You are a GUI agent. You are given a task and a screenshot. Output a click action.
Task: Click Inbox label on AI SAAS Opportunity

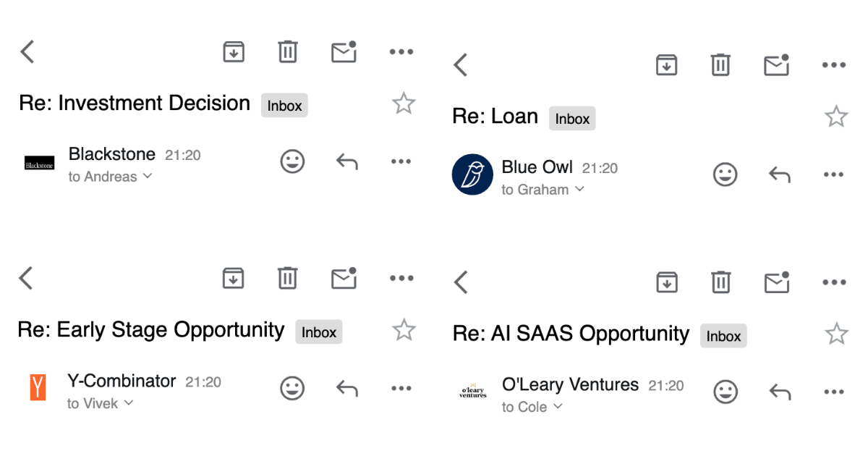(x=723, y=336)
